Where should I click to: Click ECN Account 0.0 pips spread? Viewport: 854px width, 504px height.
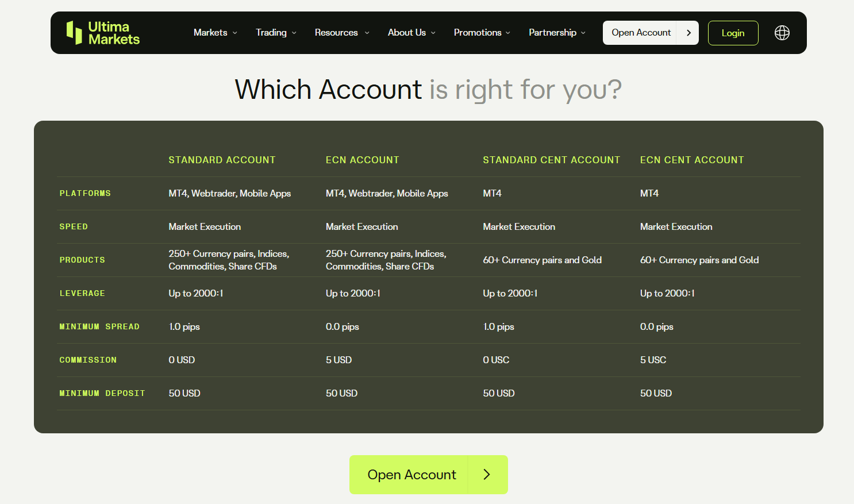(x=343, y=326)
